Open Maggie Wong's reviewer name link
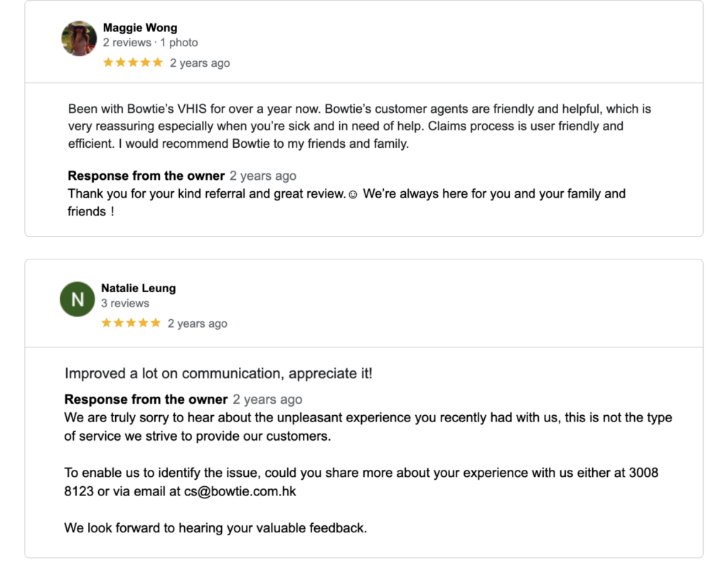 point(140,28)
